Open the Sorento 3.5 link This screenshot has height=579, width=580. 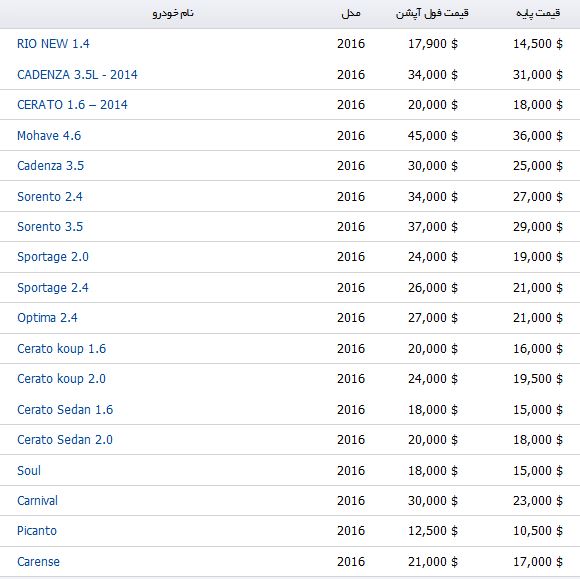(50, 227)
